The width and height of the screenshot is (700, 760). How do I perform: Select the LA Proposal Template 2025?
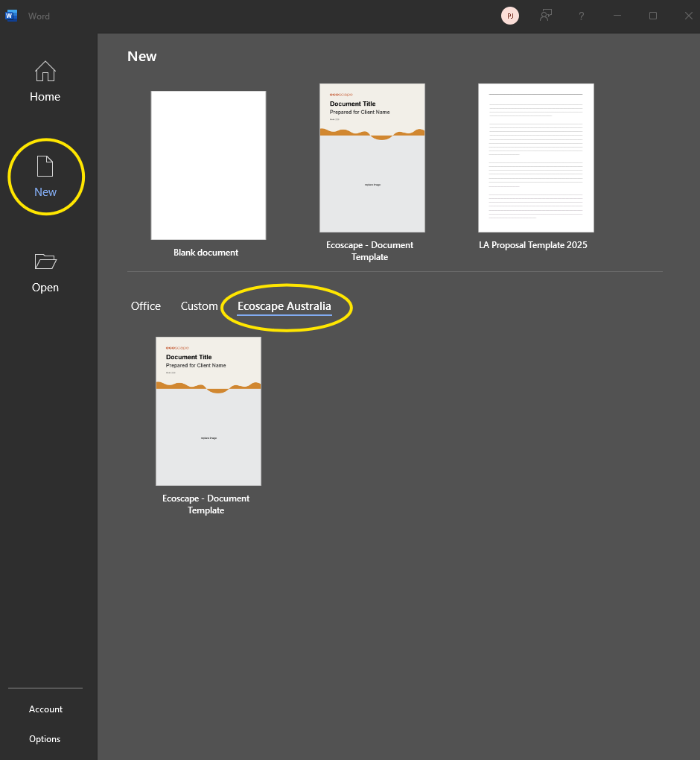pyautogui.click(x=535, y=158)
